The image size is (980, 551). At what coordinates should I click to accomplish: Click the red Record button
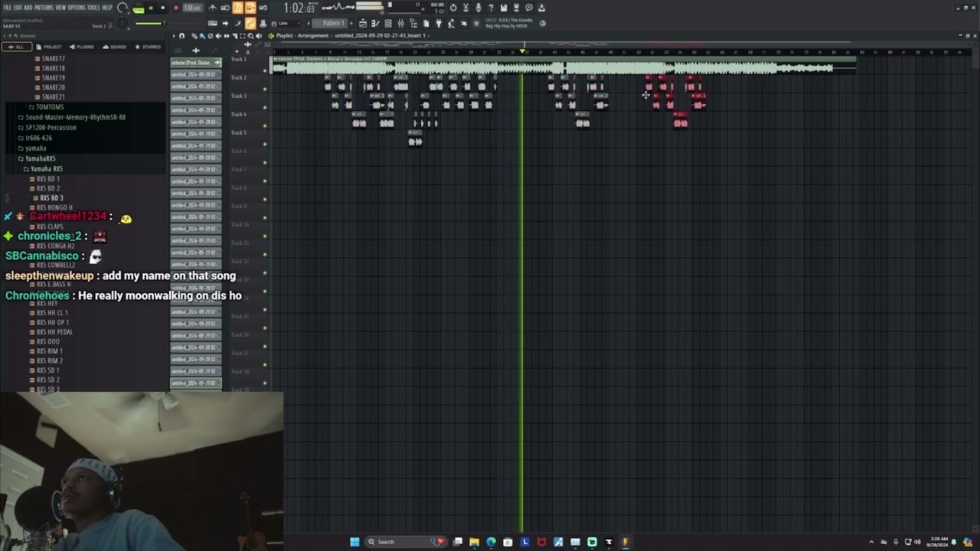click(x=176, y=8)
